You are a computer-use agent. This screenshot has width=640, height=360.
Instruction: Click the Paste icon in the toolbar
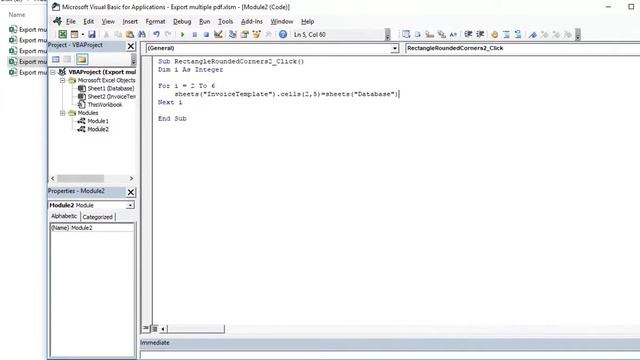[130, 35]
